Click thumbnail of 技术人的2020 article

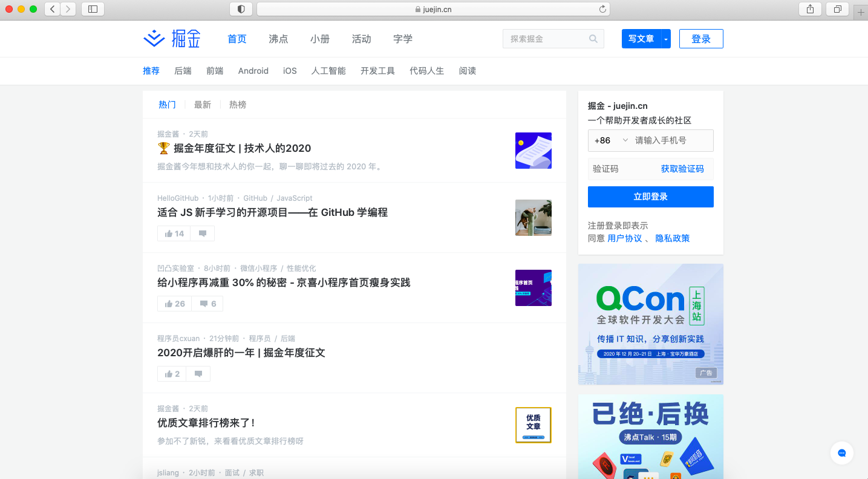tap(534, 151)
